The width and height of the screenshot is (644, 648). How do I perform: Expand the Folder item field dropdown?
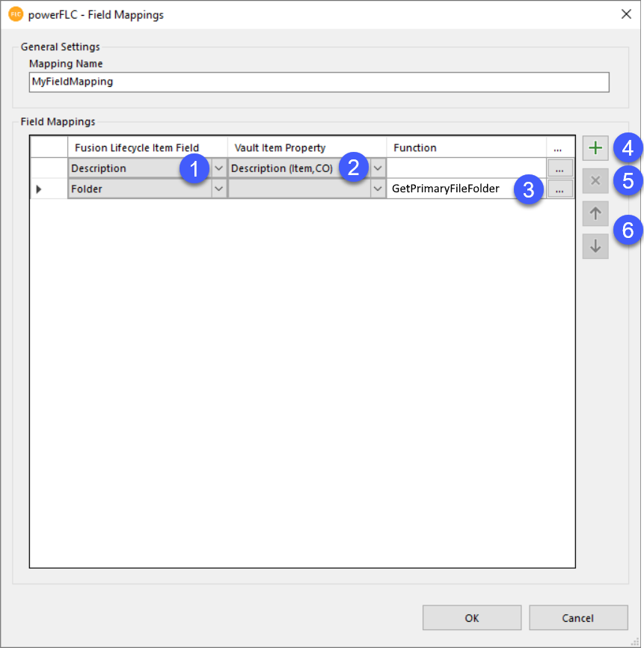tap(218, 189)
